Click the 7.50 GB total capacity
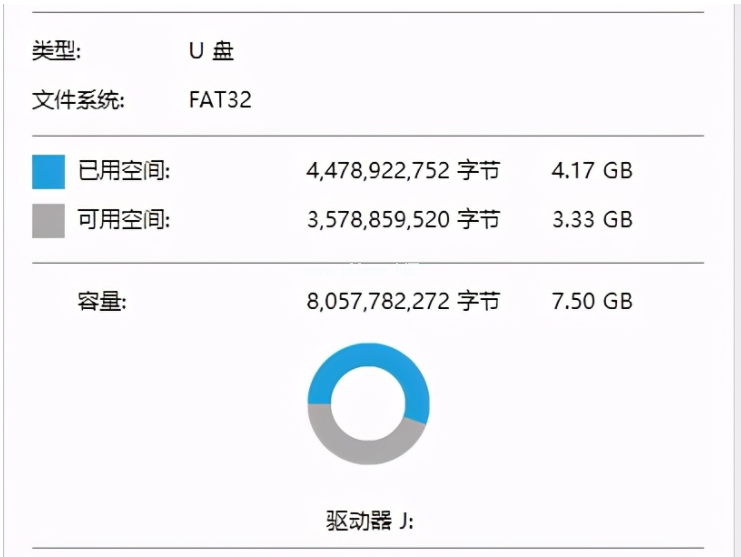Viewport: 741px width, 557px height. tap(592, 301)
